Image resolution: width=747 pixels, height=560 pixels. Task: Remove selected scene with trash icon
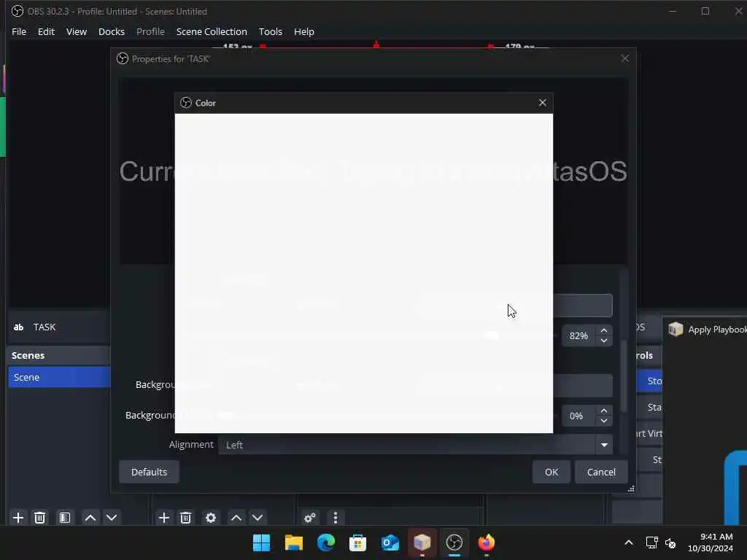tap(40, 518)
